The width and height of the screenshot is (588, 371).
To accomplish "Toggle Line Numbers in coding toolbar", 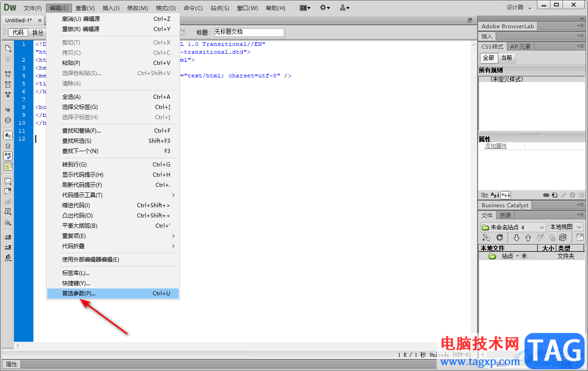I will click(8, 135).
